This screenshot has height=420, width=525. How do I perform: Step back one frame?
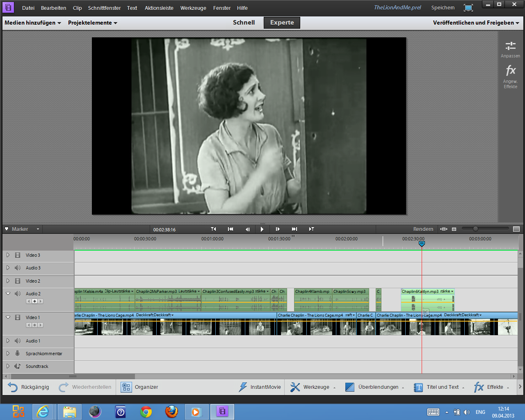(x=247, y=229)
